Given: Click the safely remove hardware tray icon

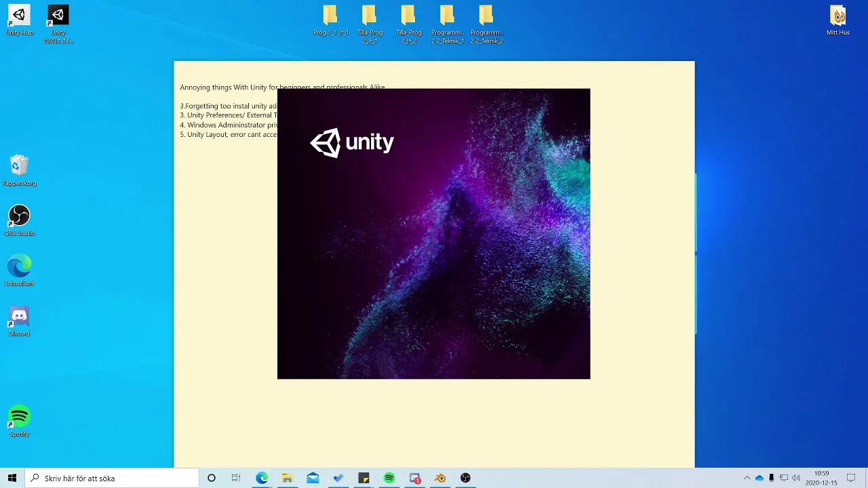Looking at the screenshot, I should pos(772,478).
